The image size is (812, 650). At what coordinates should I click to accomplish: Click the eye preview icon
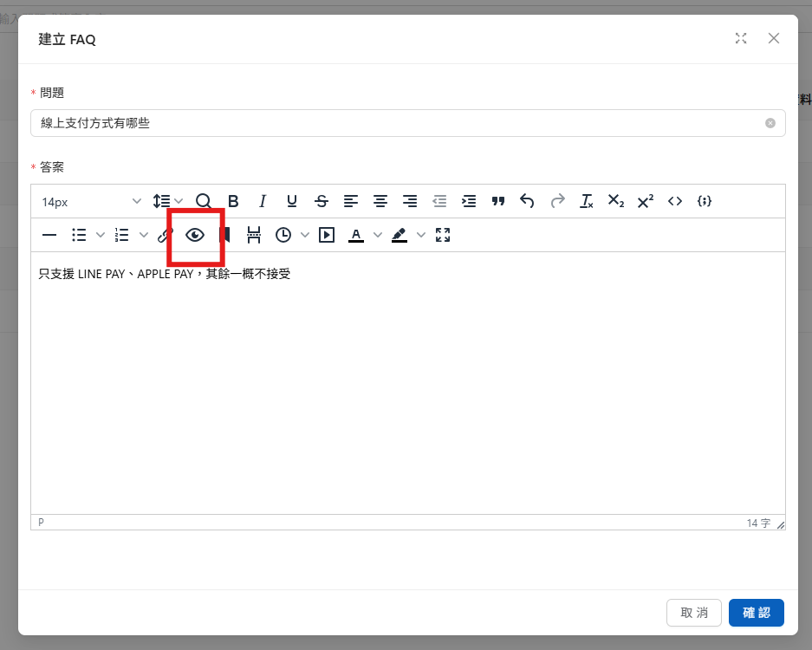(195, 235)
